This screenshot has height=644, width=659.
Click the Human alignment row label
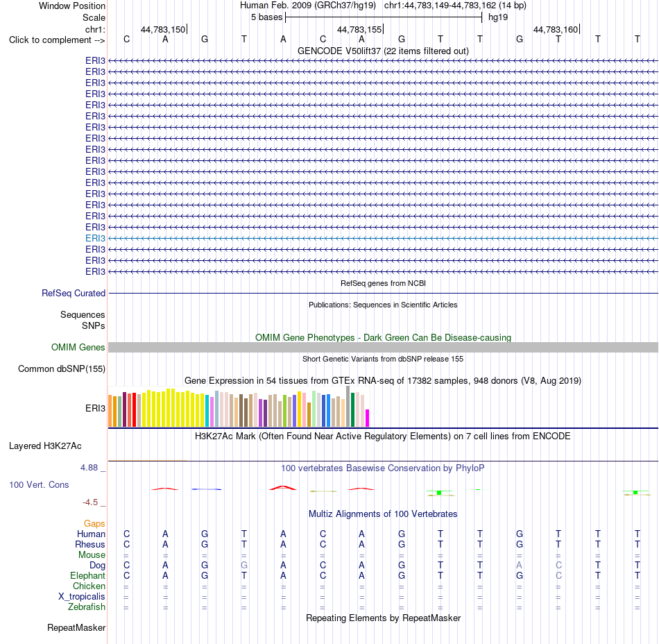[x=91, y=534]
